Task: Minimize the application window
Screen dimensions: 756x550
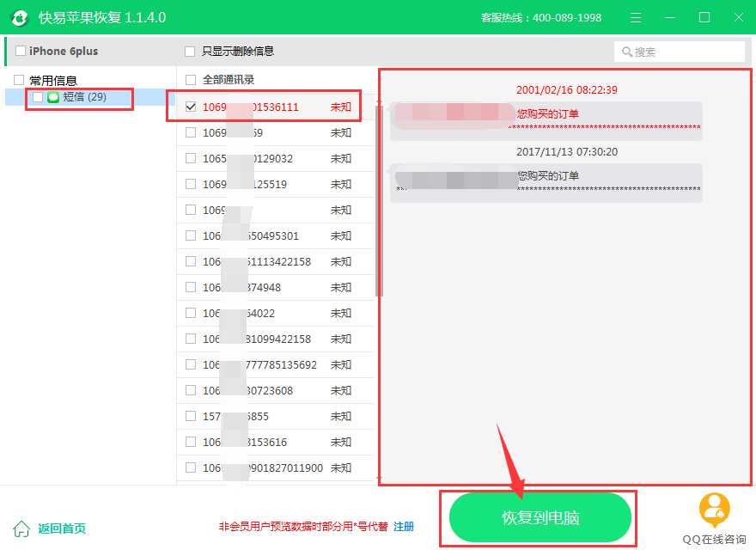Action: pos(670,17)
